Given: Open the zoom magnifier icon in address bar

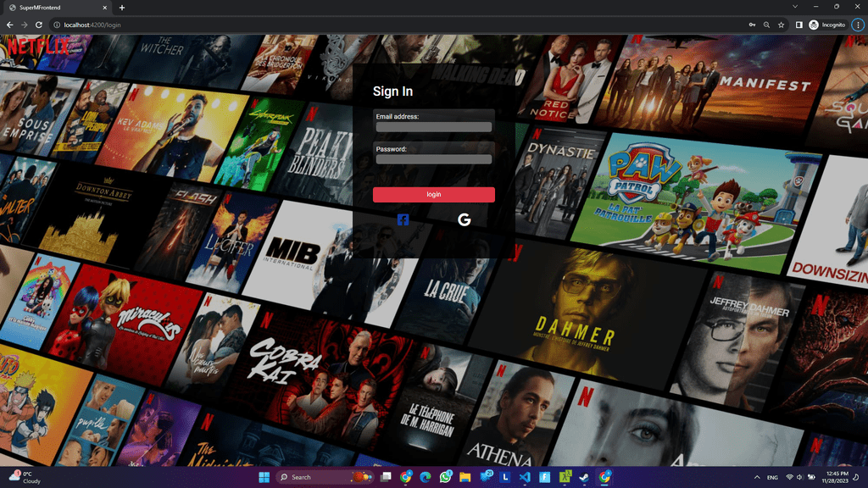Looking at the screenshot, I should (x=766, y=25).
